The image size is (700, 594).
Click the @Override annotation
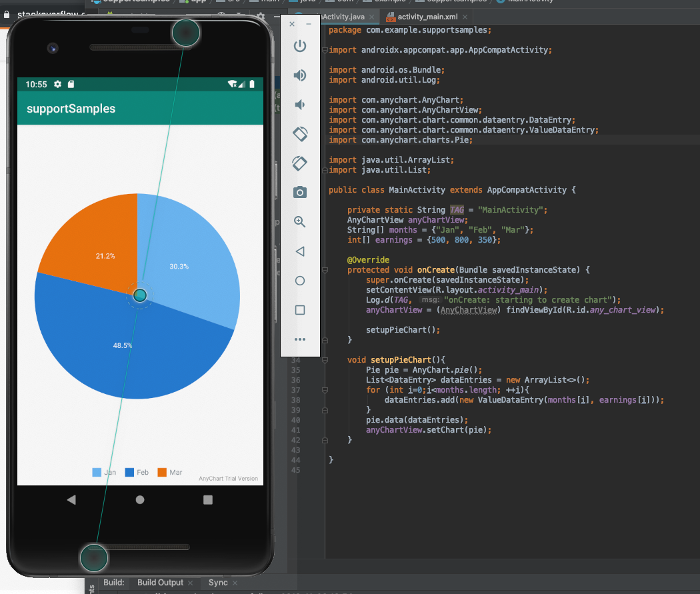368,260
